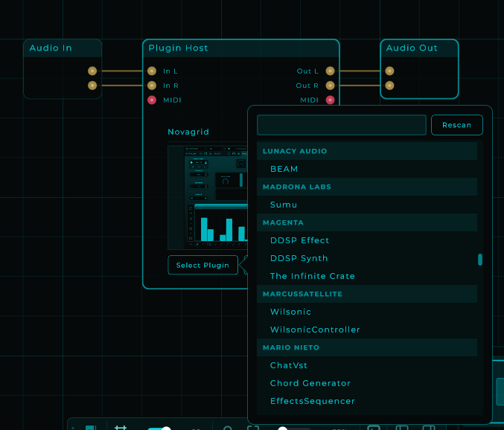Screen dimensions: 504x430
Task: Focus the plugin search field
Action: (x=342, y=125)
